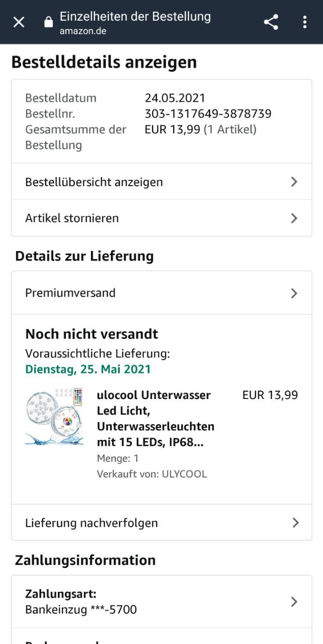This screenshot has width=323, height=644.
Task: Select Artikel stornieren option
Action: [72, 218]
